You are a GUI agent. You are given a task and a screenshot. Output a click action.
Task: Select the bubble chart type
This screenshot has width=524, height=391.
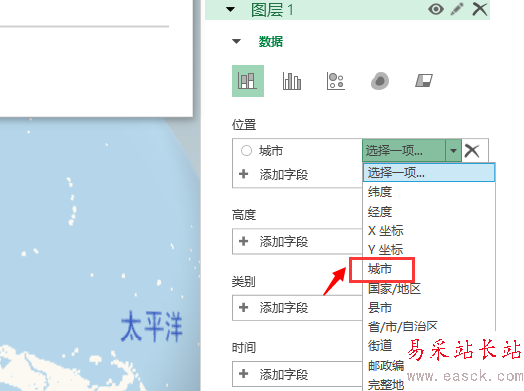tap(336, 81)
